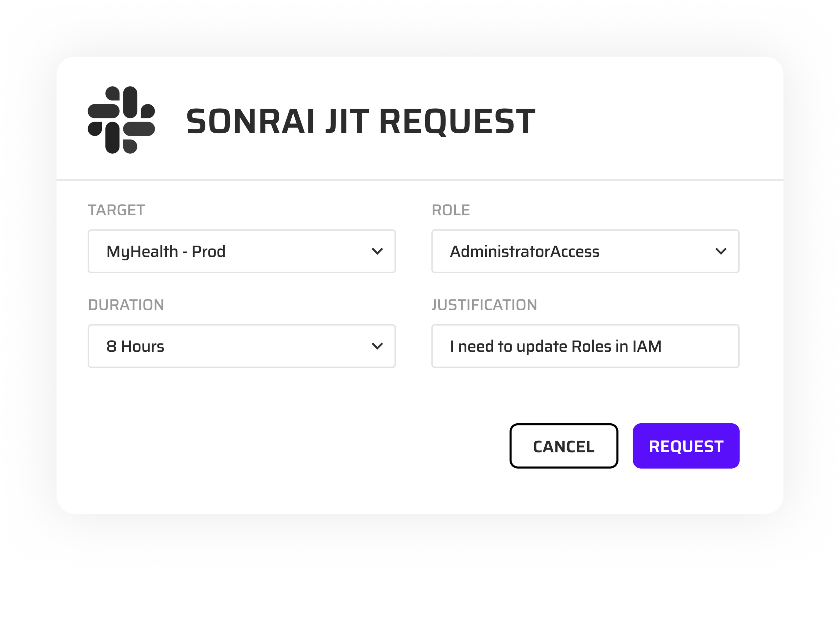Expand the MyHealth - Prod selector chevron

pyautogui.click(x=377, y=251)
